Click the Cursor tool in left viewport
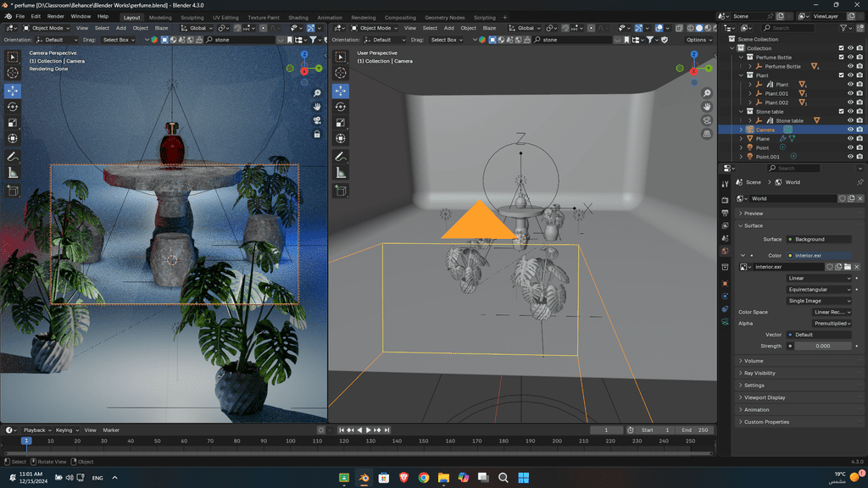Viewport: 868px width, 488px height. (13, 74)
